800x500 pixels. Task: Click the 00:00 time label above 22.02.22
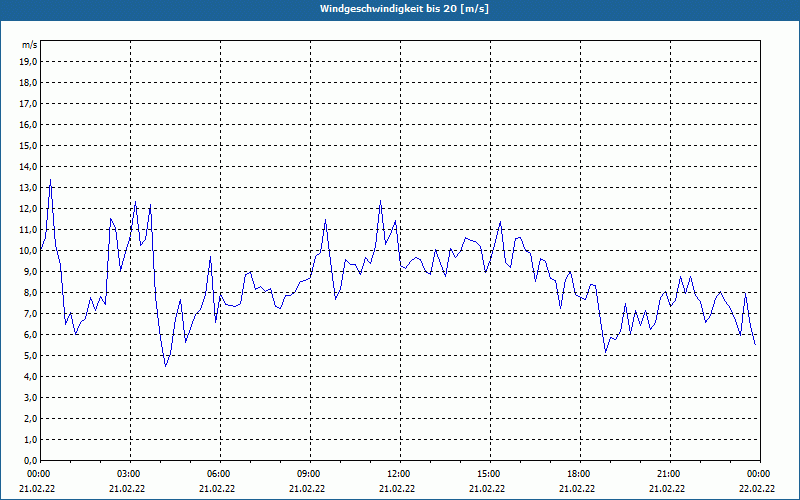click(760, 474)
